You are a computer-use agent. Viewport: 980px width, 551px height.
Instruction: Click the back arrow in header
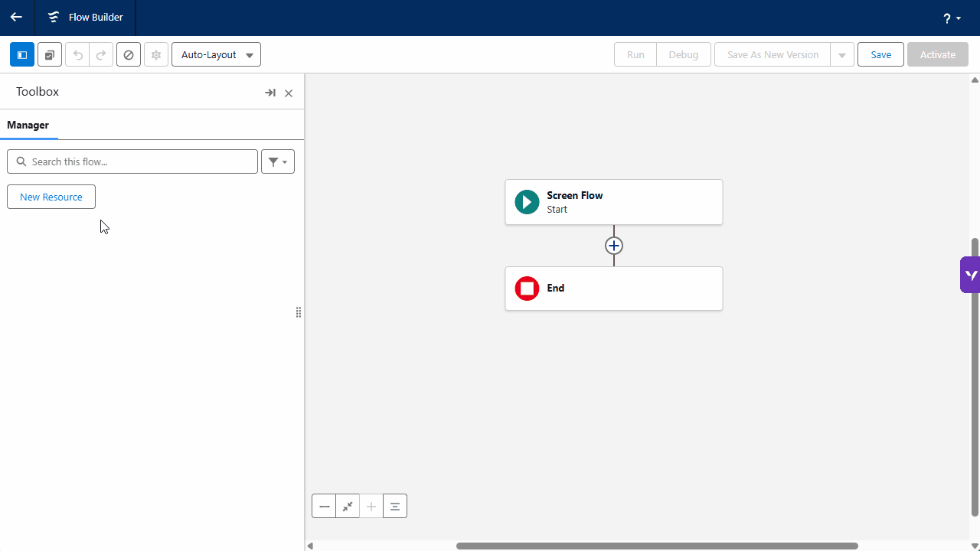16,18
